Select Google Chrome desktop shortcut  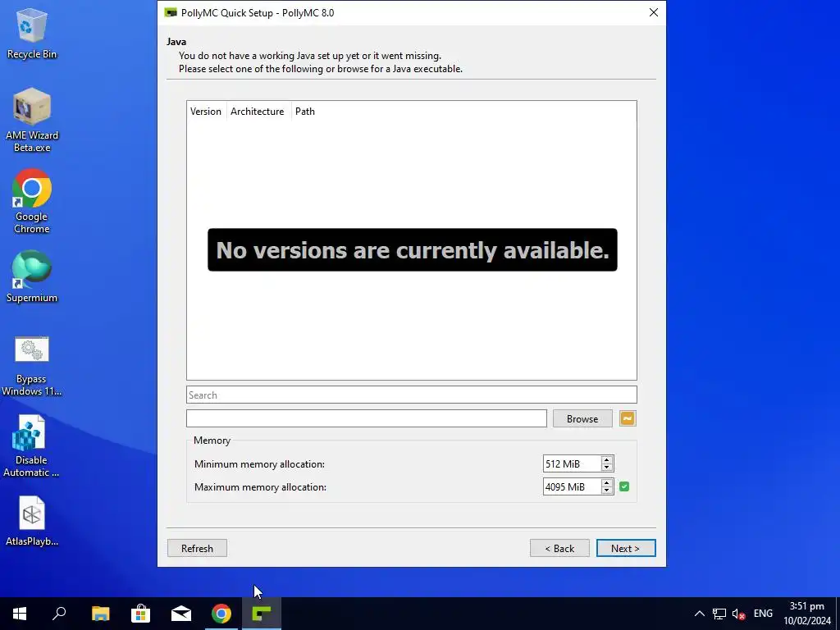[32, 202]
